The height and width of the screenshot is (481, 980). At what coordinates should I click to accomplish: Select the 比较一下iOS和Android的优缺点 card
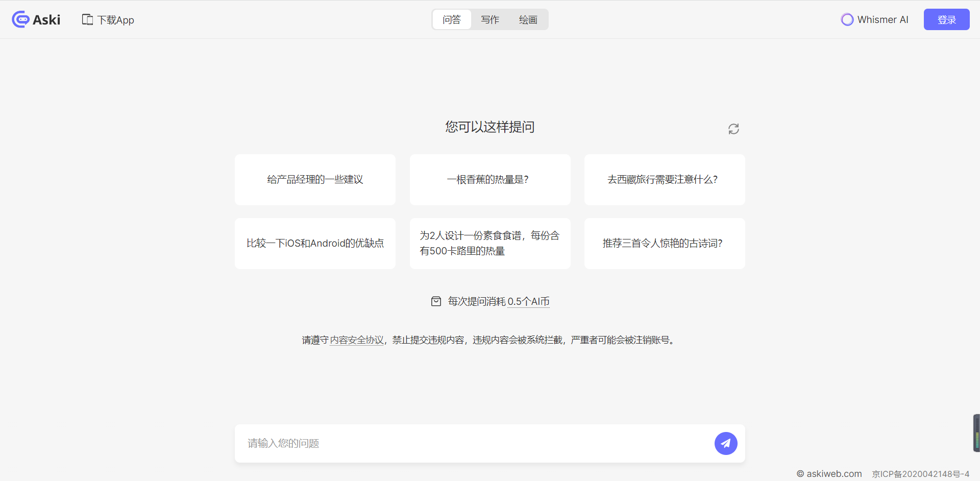pos(315,244)
